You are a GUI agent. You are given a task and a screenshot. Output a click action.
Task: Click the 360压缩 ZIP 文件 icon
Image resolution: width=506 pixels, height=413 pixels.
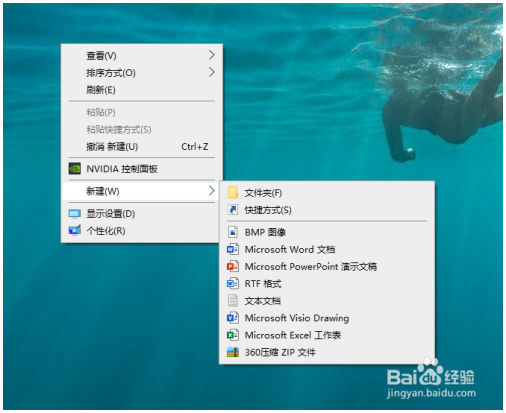pyautogui.click(x=233, y=352)
